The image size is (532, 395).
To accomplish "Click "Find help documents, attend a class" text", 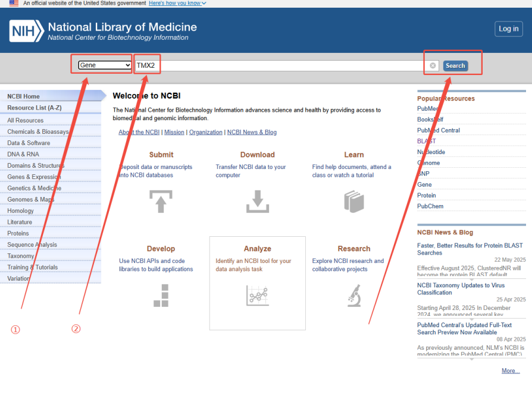I will 352,171.
